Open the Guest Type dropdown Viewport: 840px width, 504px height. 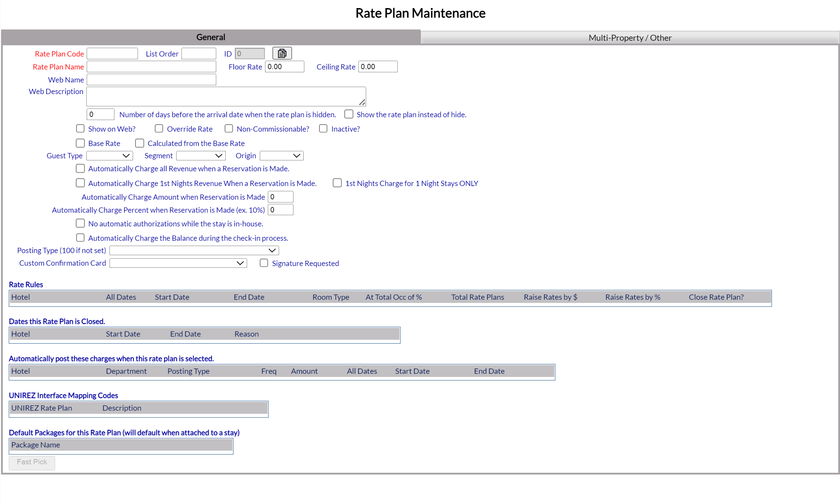110,156
